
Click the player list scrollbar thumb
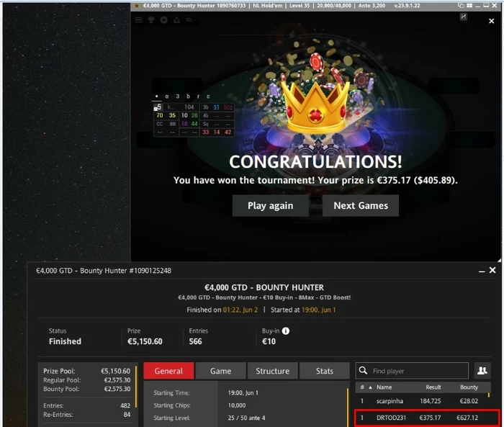coord(489,395)
